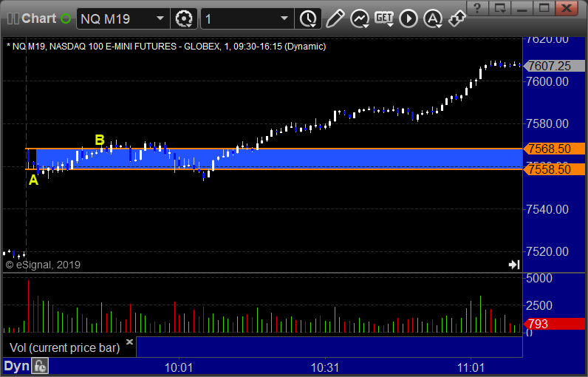Expand the interval dropdown showing 1
This screenshot has width=588, height=377.
click(284, 18)
